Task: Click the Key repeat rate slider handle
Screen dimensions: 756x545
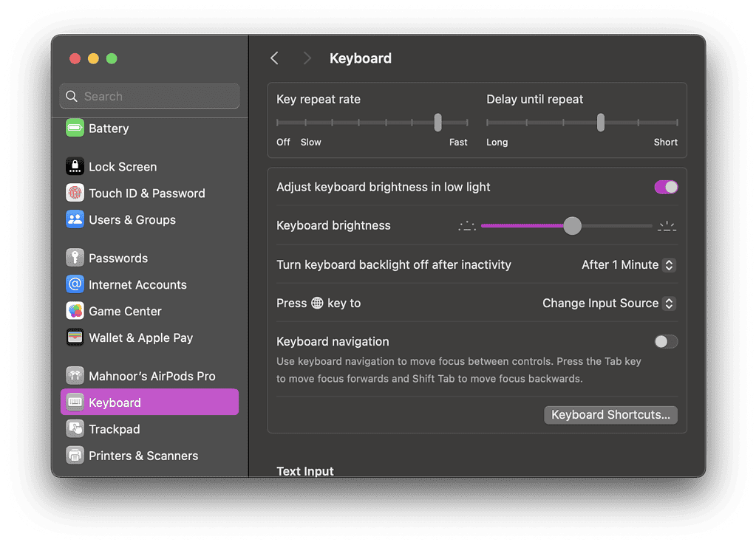Action: [438, 122]
